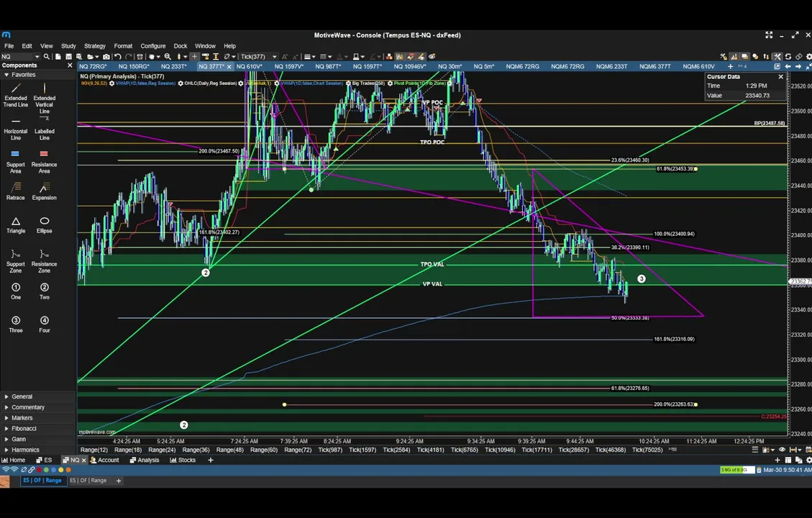Pick the Support Zone tool
The image size is (812, 518).
coord(16,261)
